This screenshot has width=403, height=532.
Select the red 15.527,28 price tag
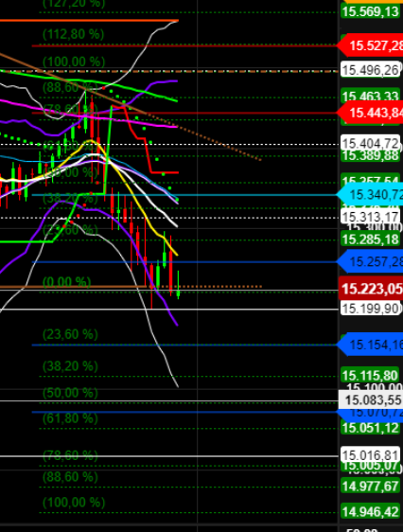click(x=370, y=45)
